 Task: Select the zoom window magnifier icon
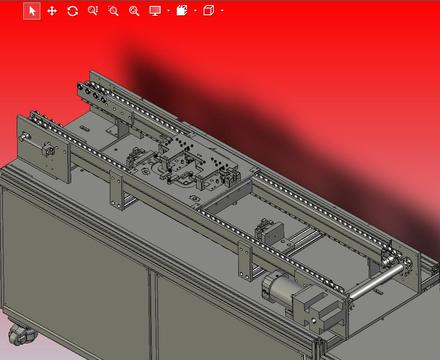(x=113, y=11)
